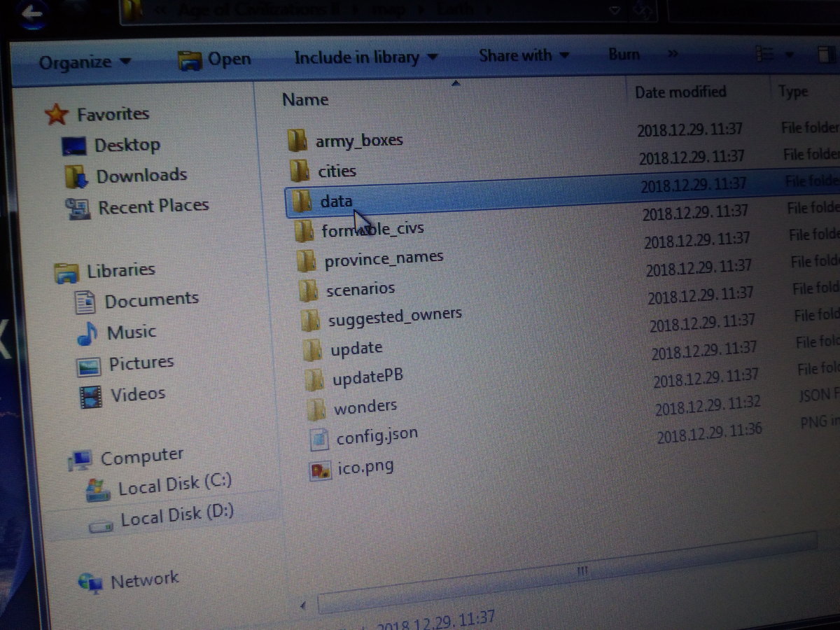Select Documents under Libraries
840x630 pixels.
pos(152,301)
